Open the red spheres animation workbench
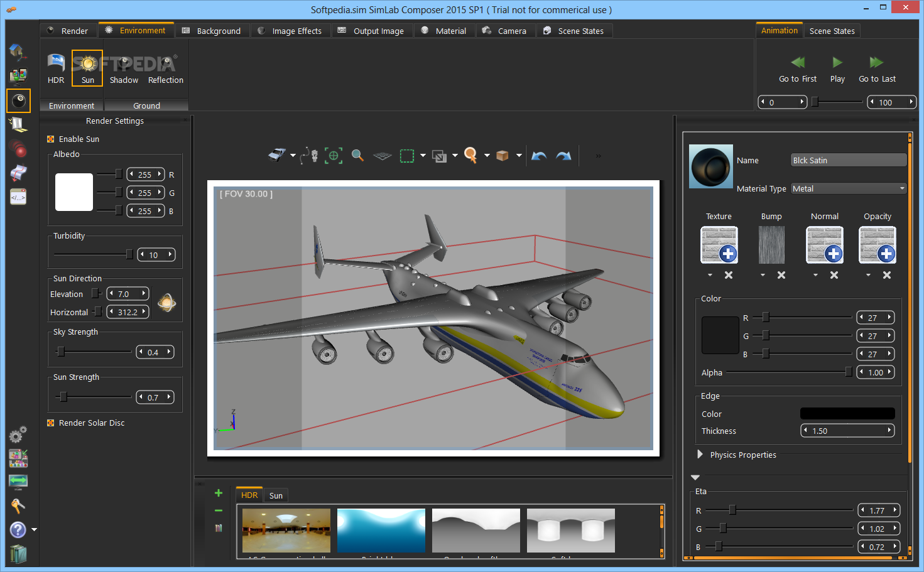 tap(18, 148)
